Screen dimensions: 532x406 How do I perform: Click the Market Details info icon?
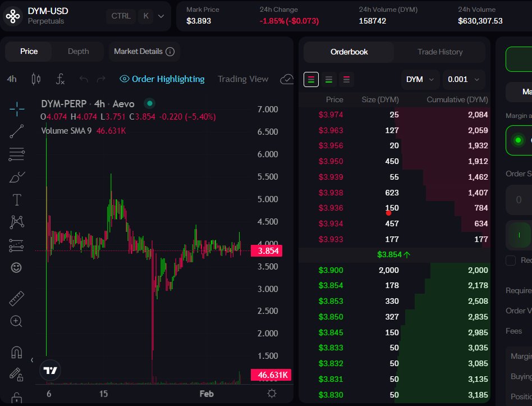pyautogui.click(x=170, y=52)
